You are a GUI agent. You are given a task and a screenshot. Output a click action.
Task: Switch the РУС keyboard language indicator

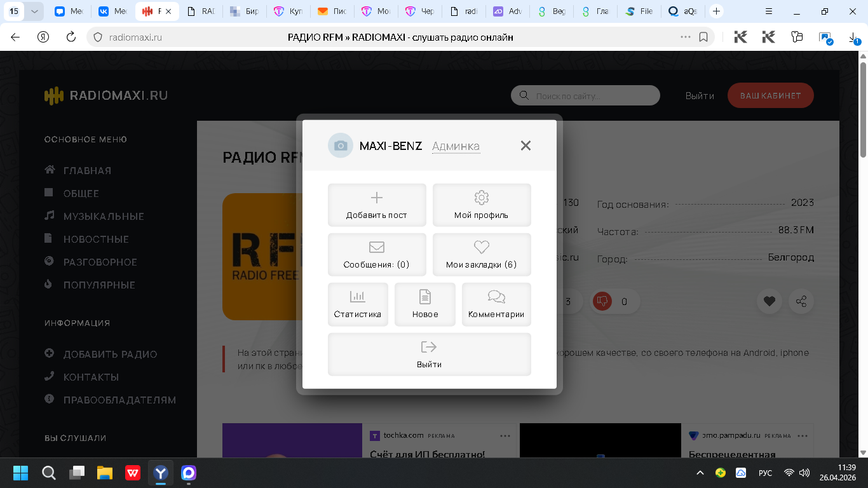(x=766, y=473)
